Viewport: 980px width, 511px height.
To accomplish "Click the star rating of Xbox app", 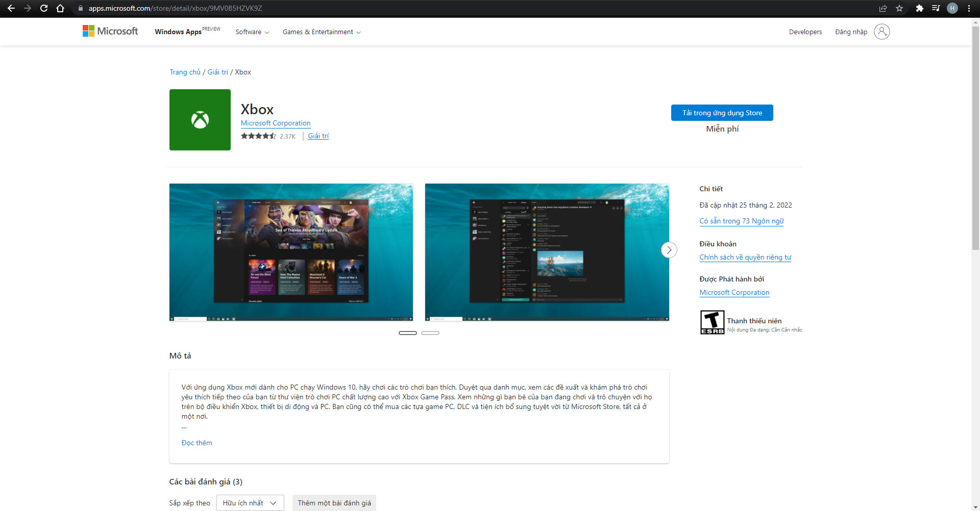I will point(258,136).
